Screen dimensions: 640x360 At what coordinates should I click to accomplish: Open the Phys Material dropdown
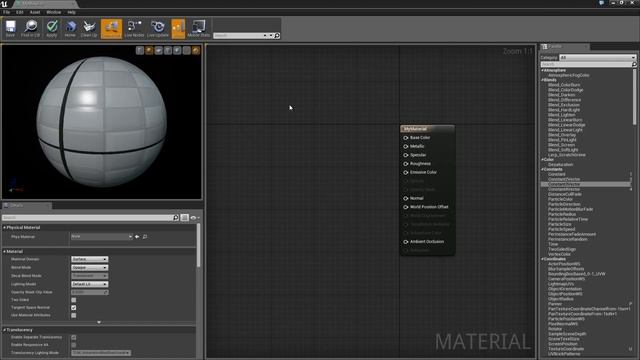[x=102, y=236]
